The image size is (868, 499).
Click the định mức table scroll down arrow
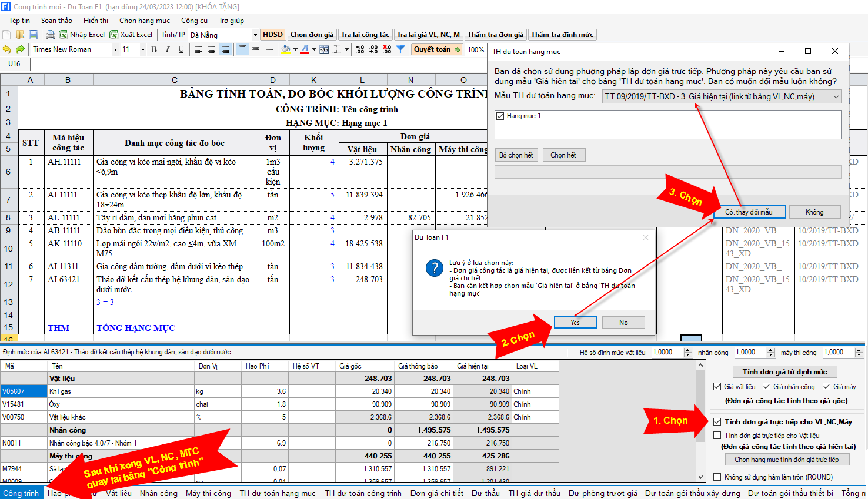point(700,477)
